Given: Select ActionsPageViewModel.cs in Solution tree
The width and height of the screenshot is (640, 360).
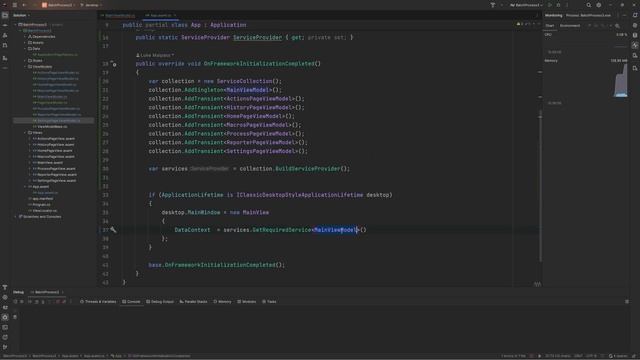Looking at the screenshot, I should [x=56, y=73].
